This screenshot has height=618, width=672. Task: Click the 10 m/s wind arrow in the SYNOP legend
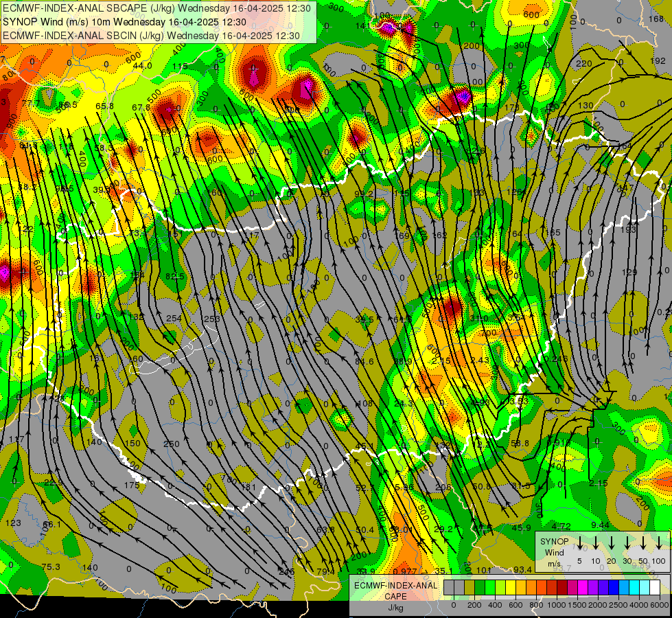click(x=596, y=543)
